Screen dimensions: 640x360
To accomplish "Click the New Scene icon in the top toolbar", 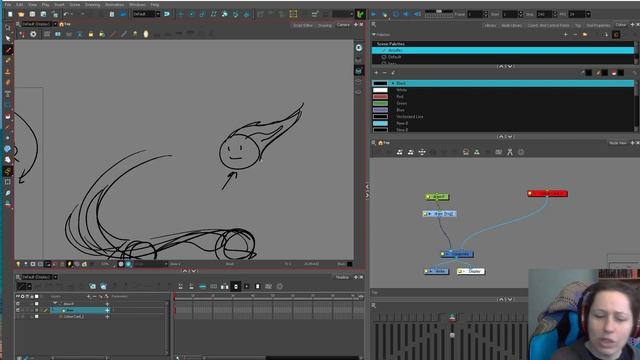I will [10, 14].
